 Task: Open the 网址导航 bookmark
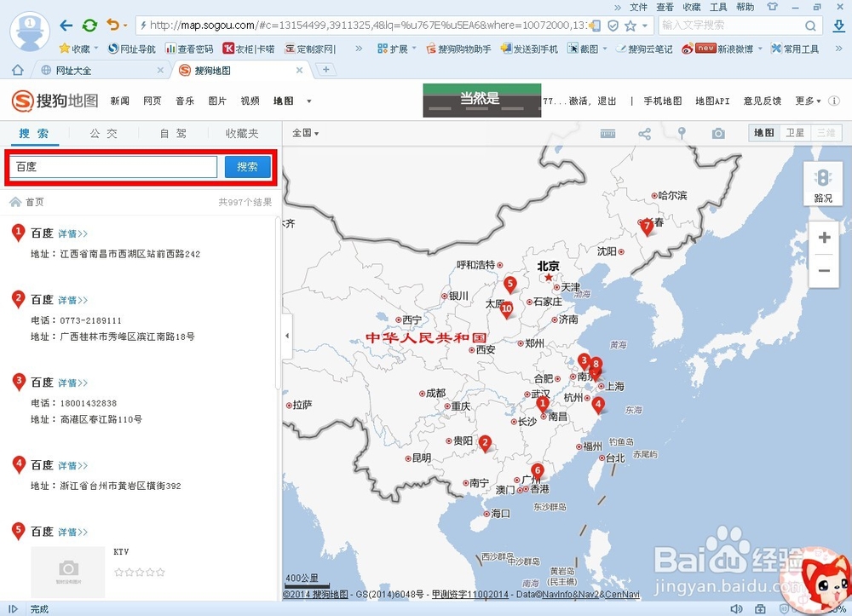pyautogui.click(x=132, y=49)
